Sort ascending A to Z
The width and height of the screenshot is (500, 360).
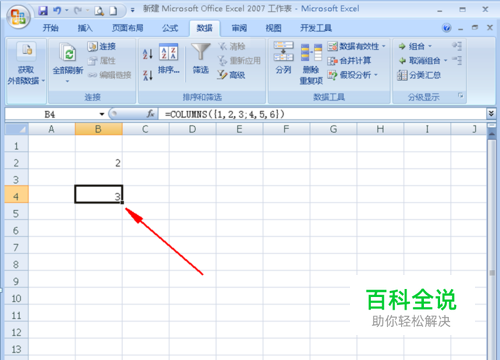[x=148, y=54]
